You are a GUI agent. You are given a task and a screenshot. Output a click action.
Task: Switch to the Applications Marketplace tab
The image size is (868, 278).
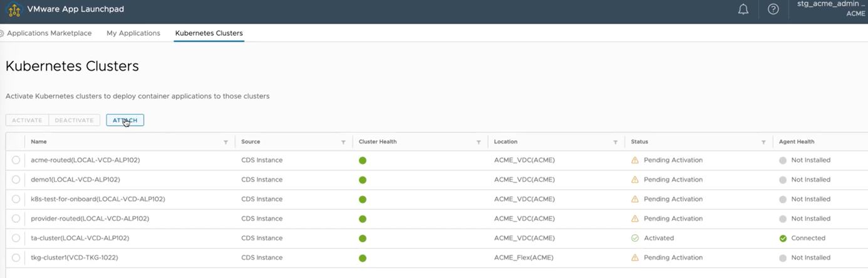(x=49, y=33)
